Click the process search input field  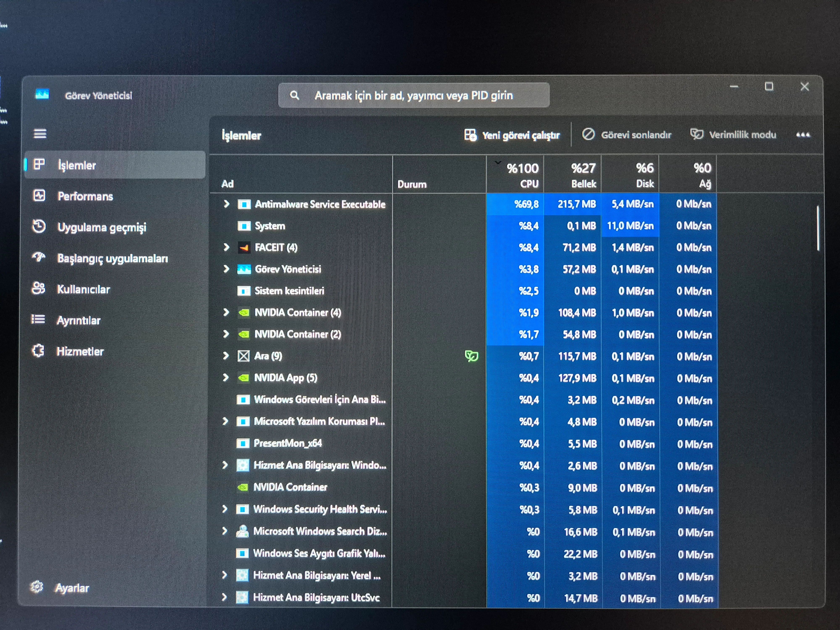click(413, 95)
